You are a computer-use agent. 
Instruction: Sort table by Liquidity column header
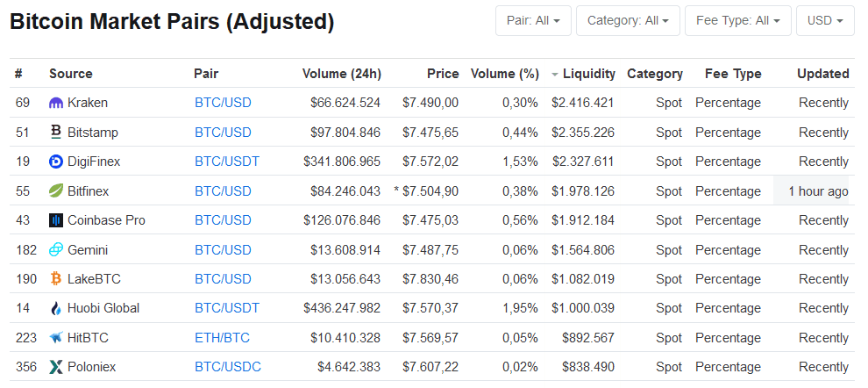tap(588, 74)
